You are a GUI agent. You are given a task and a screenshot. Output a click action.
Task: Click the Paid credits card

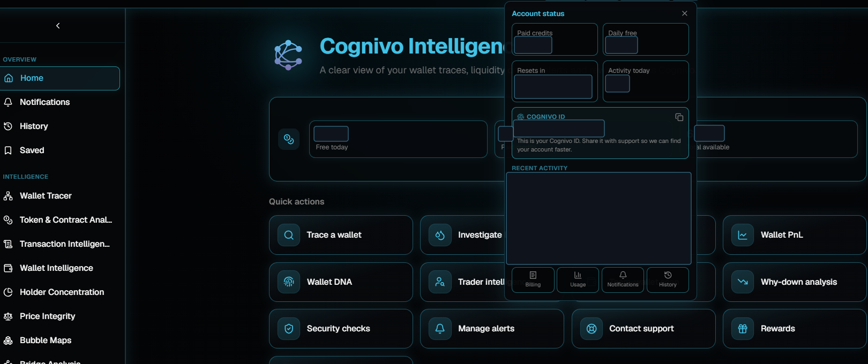pos(555,39)
